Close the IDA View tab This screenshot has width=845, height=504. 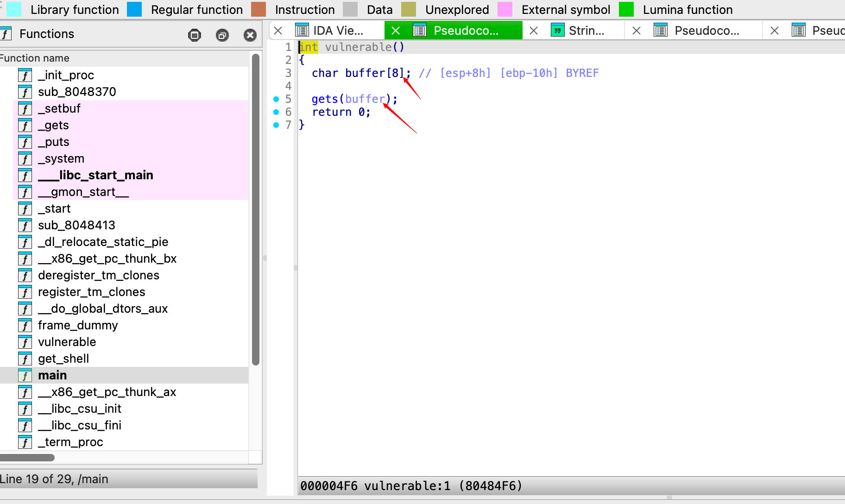[278, 31]
